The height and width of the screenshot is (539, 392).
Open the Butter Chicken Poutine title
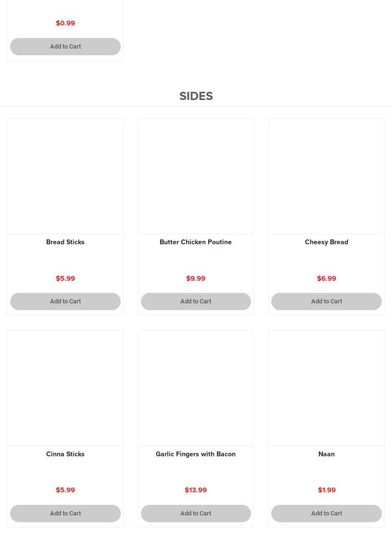click(x=196, y=242)
